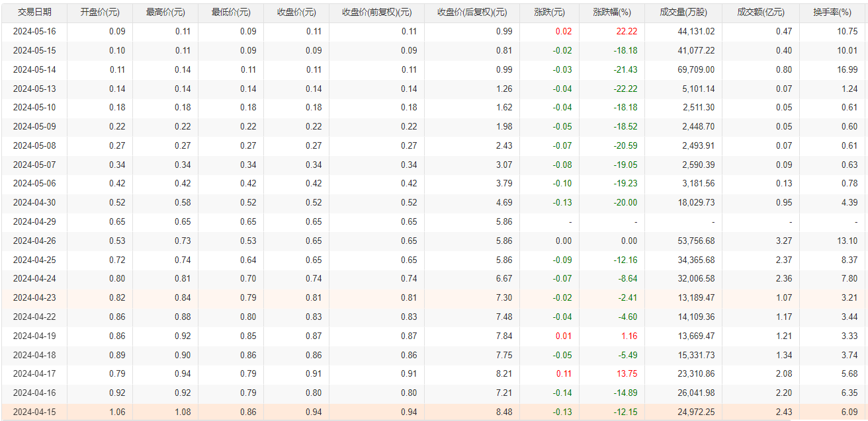868x421 pixels.
Task: Click the 涨跌幅(%) column header
Action: [x=612, y=13]
